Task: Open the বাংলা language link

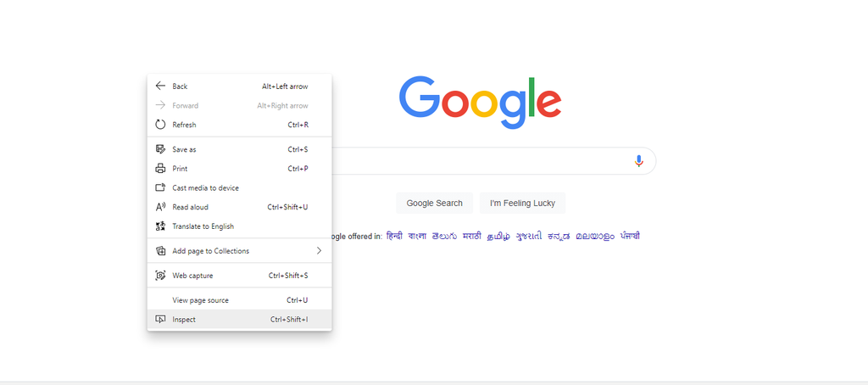Action: click(417, 236)
